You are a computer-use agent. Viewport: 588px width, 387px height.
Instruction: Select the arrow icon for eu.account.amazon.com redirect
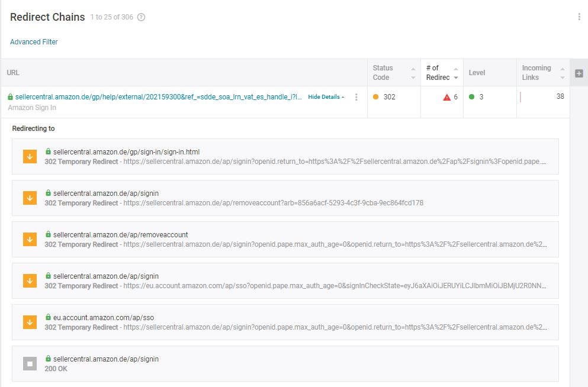tap(30, 322)
